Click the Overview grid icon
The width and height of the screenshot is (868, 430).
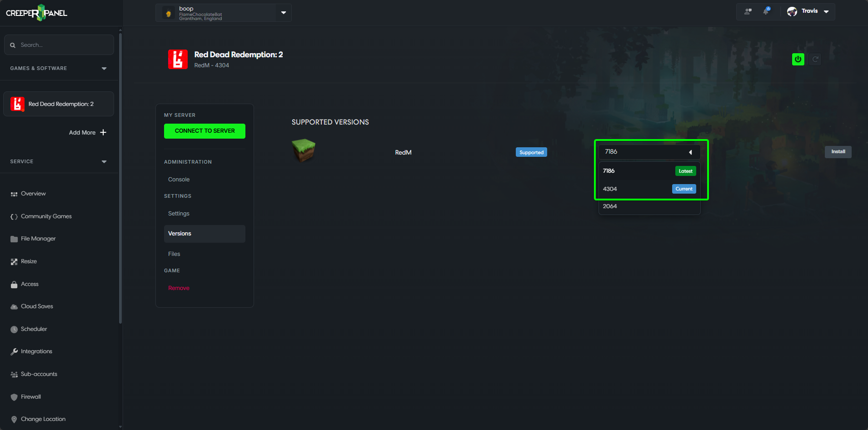[x=14, y=194]
